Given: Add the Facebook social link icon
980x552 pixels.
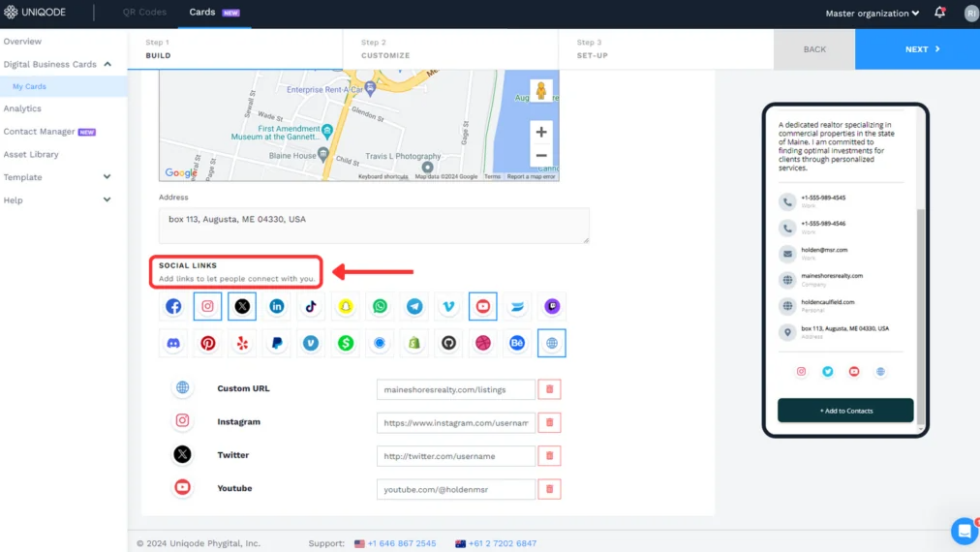Looking at the screenshot, I should 173,306.
